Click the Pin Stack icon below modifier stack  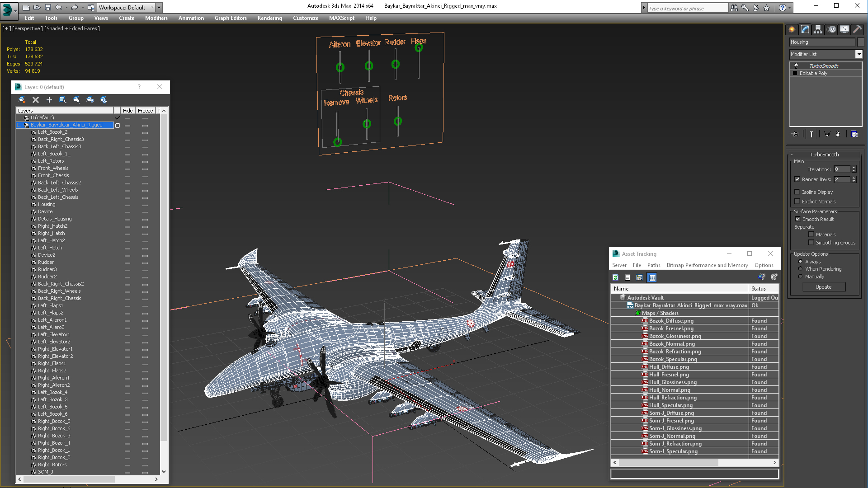[796, 134]
